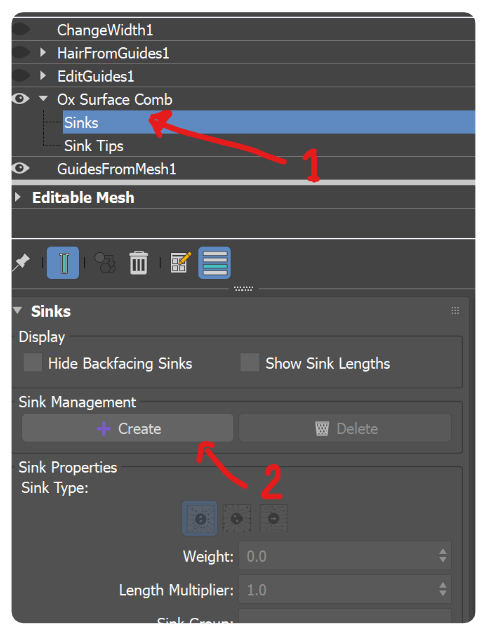The width and height of the screenshot is (488, 635).
Task: Open Configure Modifier Sets icon
Action: tap(181, 263)
